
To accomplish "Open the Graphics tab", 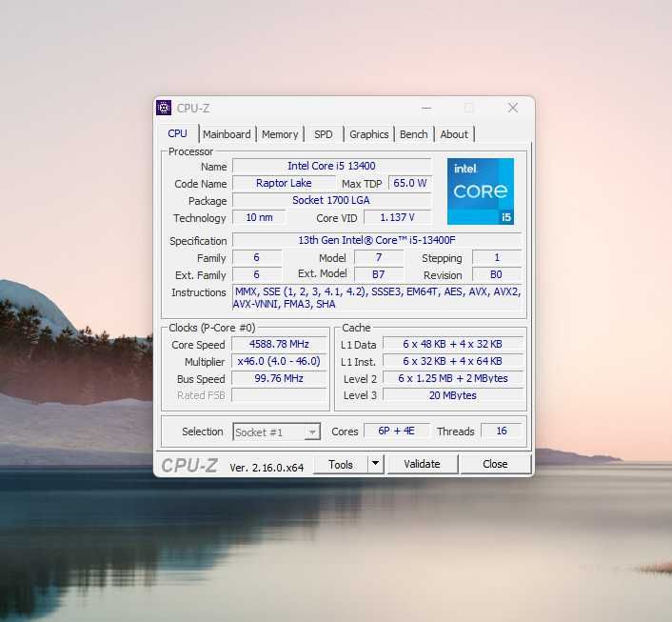I will 369,134.
